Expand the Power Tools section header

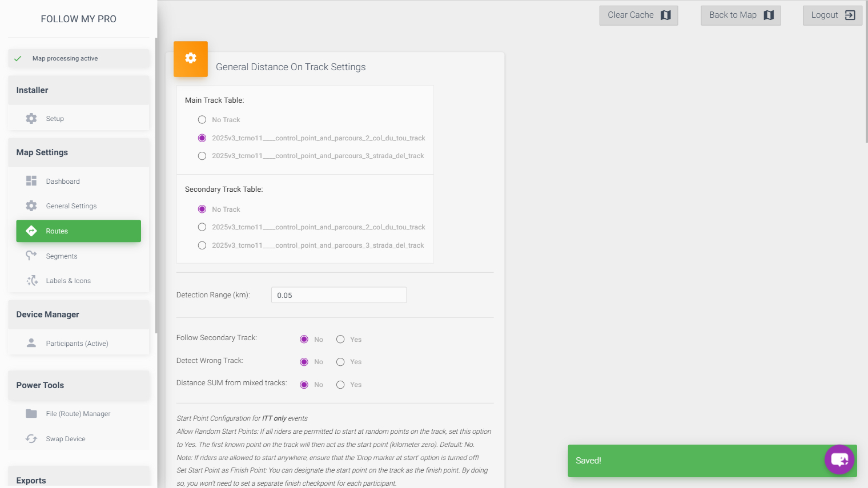(79, 385)
